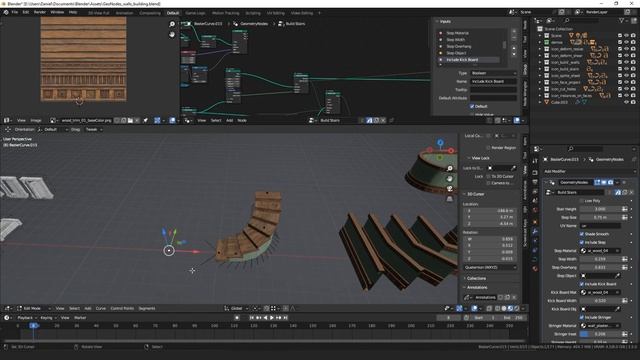Open the Segments menu in viewport header
This screenshot has width=640, height=360.
147,309
